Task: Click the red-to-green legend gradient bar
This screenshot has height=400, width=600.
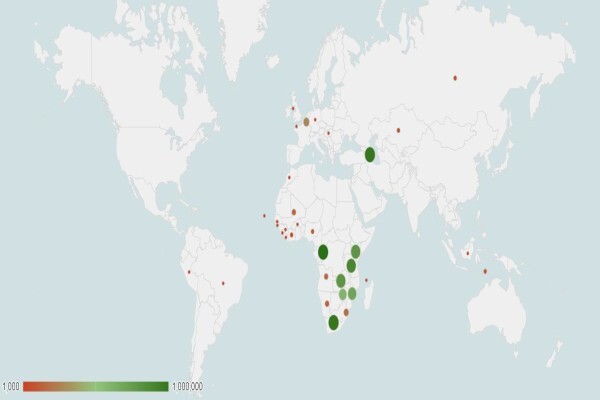Action: click(x=96, y=387)
